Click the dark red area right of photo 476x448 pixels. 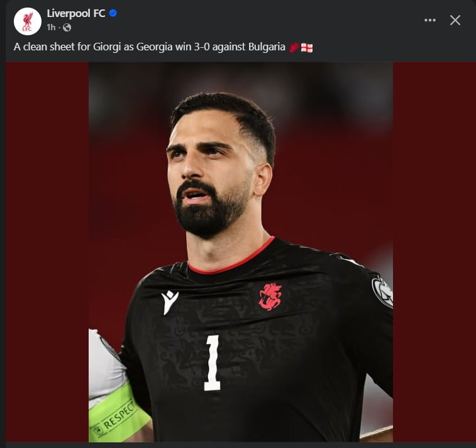(433, 252)
